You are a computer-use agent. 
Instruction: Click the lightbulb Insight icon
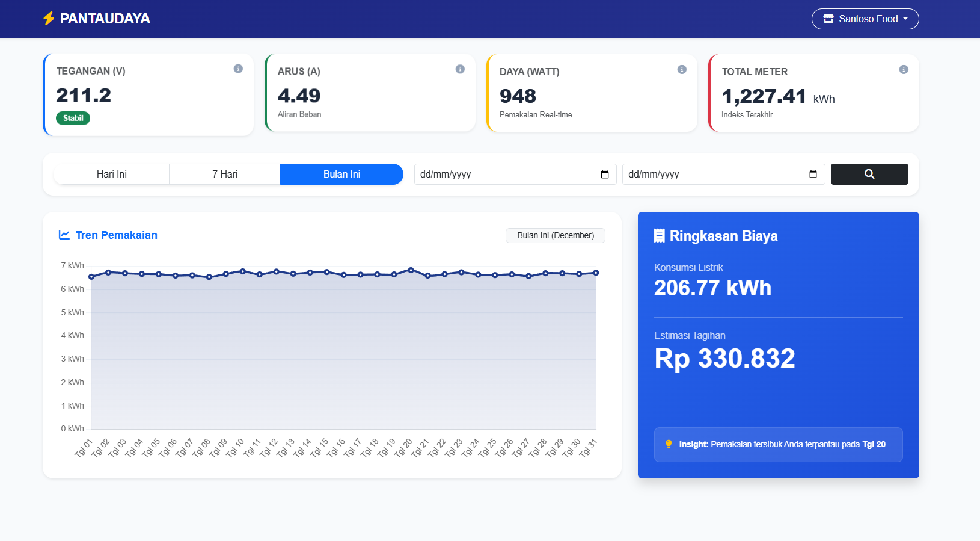click(x=669, y=444)
